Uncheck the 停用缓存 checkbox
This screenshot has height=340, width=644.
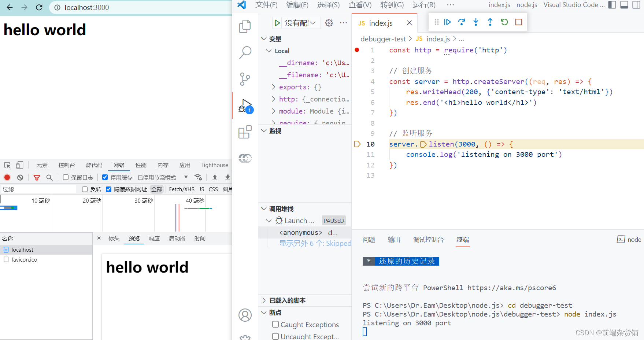coord(105,177)
